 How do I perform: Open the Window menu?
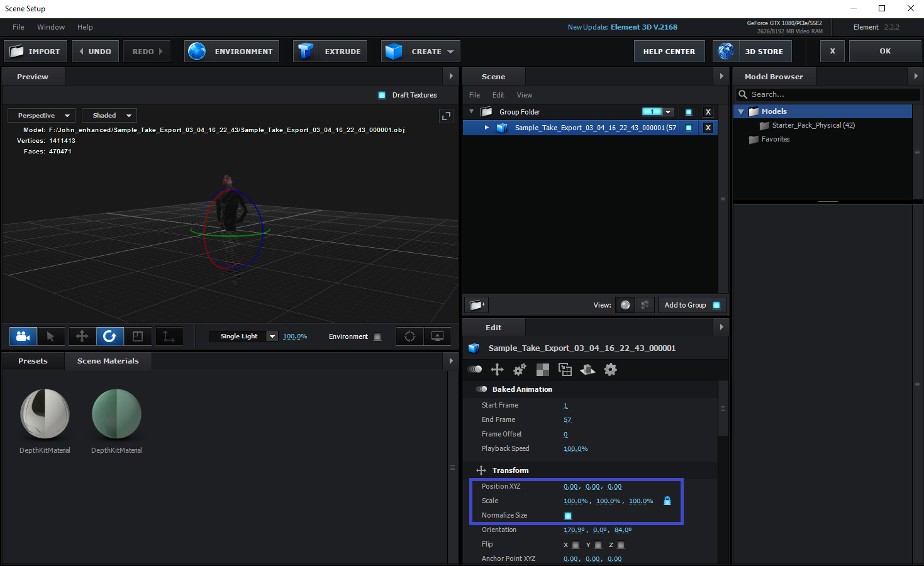pyautogui.click(x=51, y=27)
